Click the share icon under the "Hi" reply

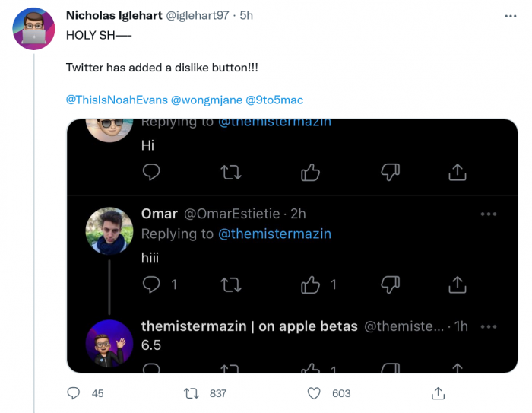pos(457,173)
